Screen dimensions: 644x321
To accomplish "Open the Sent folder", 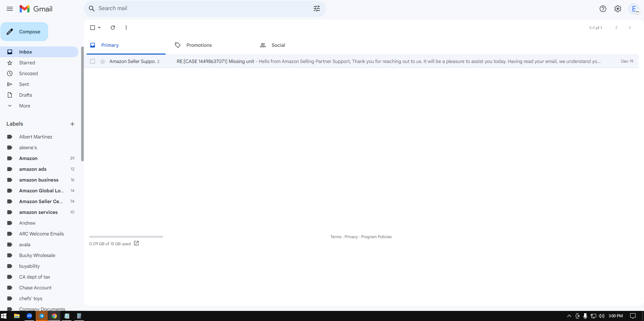I will [39, 84].
